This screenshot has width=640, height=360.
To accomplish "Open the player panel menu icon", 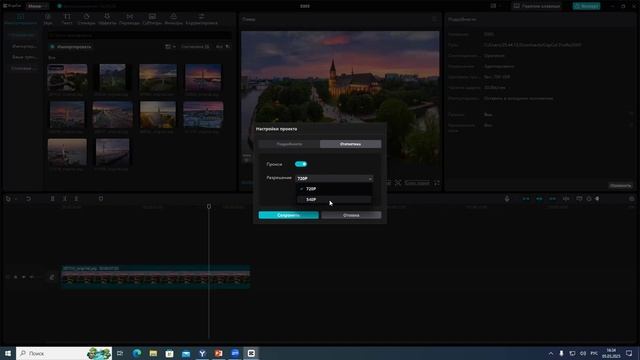I will [434, 19].
